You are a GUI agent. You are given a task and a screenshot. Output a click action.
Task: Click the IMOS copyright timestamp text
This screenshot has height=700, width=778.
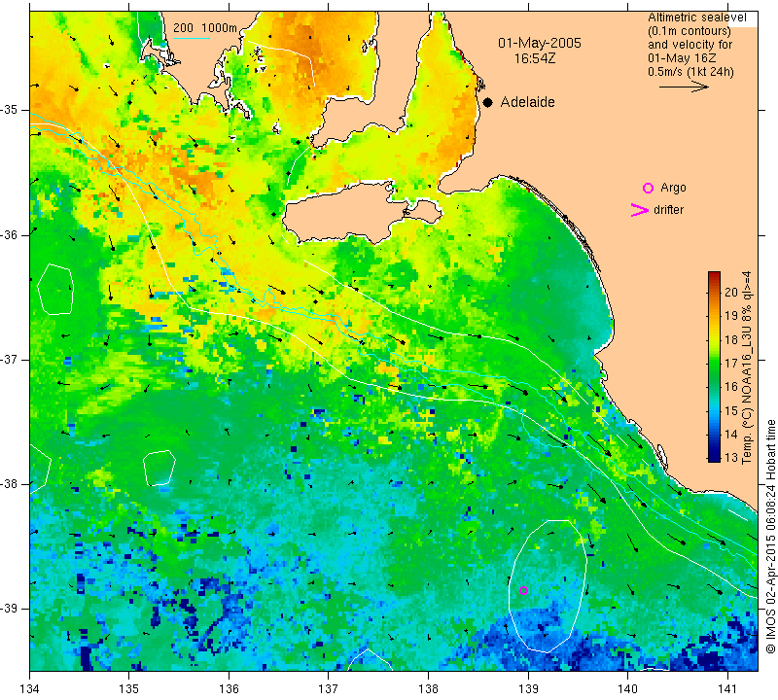tap(770, 537)
